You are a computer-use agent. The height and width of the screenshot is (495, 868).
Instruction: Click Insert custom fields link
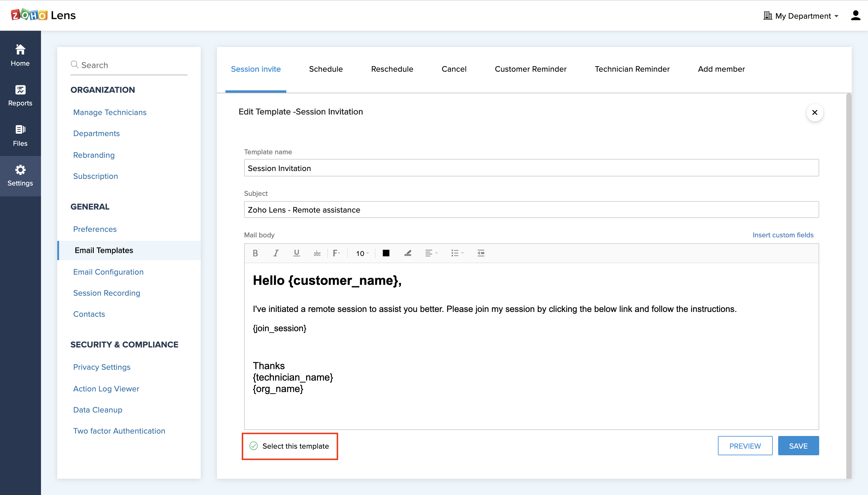(783, 235)
